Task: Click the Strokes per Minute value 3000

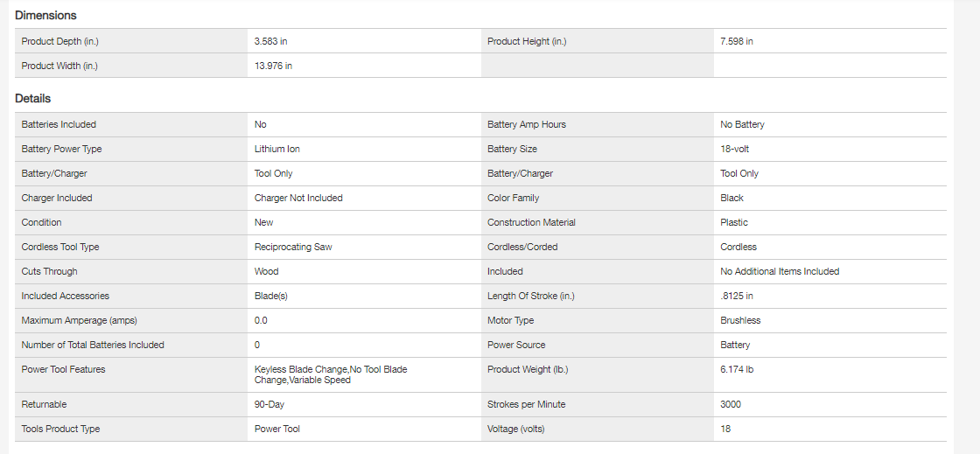Action: point(731,404)
